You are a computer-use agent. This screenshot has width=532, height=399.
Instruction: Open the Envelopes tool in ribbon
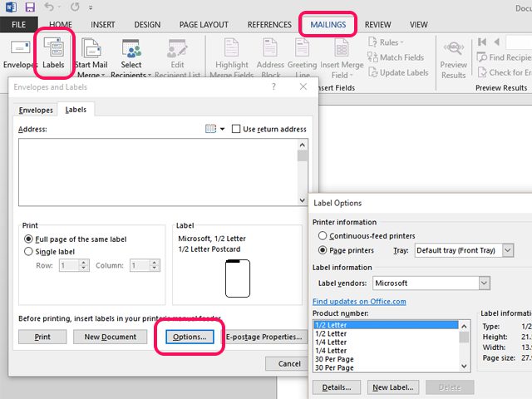point(20,54)
